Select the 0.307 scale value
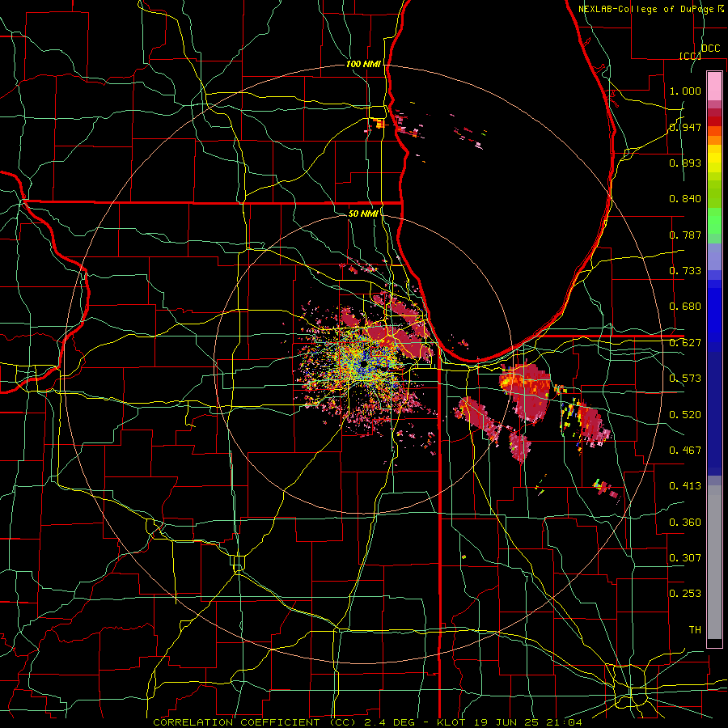728x728 pixels. [685, 558]
